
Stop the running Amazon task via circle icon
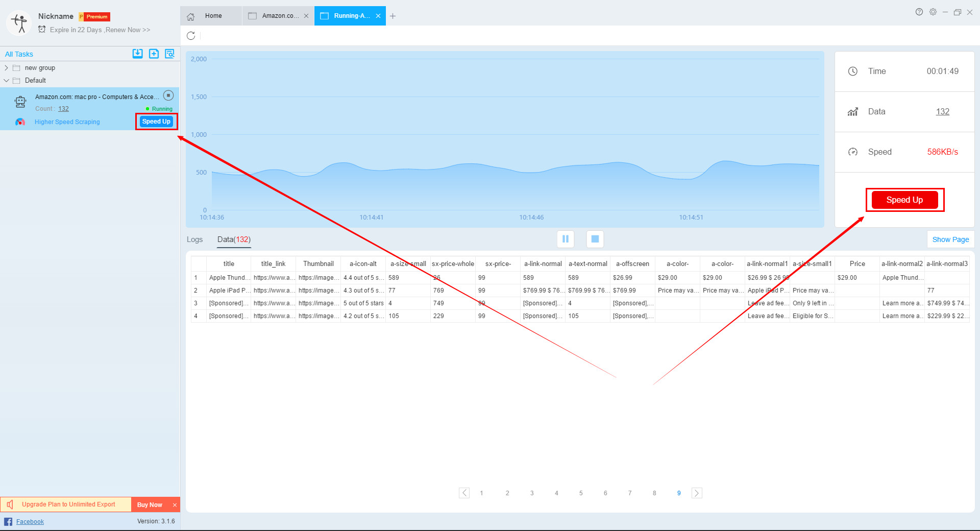[168, 95]
